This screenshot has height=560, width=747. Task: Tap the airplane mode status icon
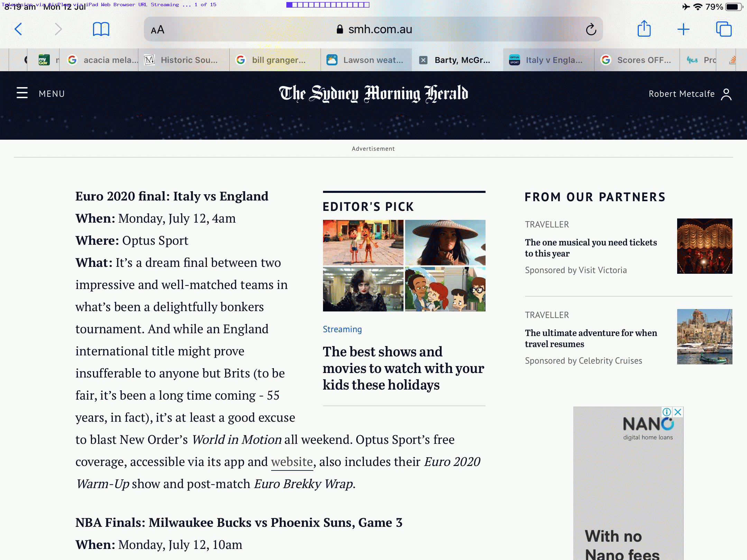tap(686, 7)
